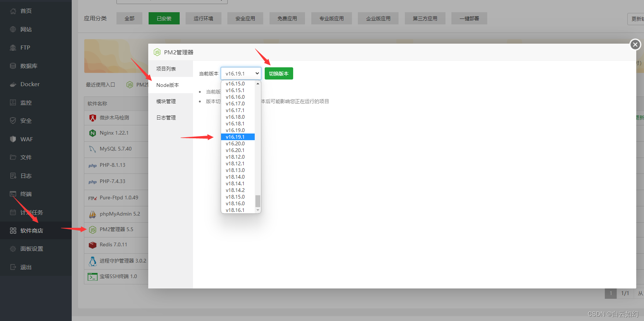Image resolution: width=644 pixels, height=321 pixels.
Task: Click the PM2管理器 5.5 Node.js icon
Action: coord(92,230)
